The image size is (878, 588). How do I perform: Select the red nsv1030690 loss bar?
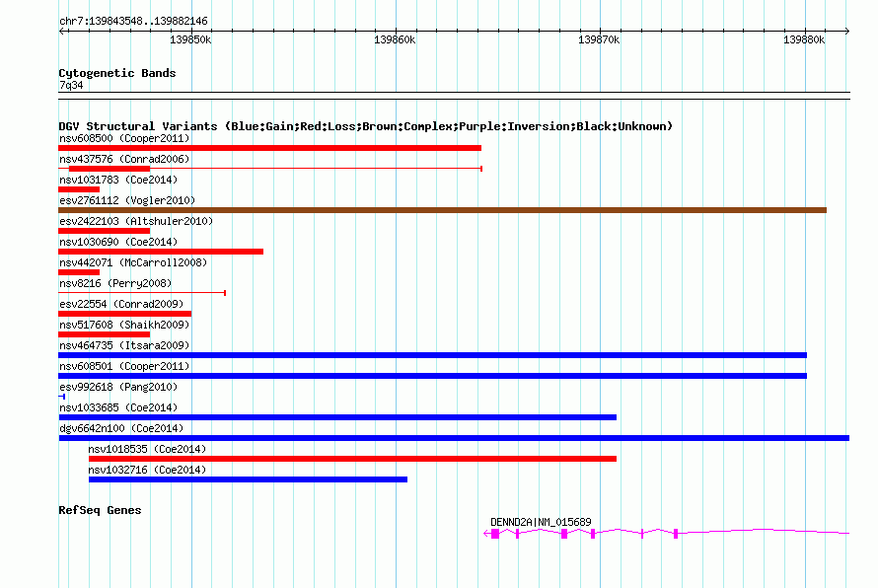pos(161,252)
